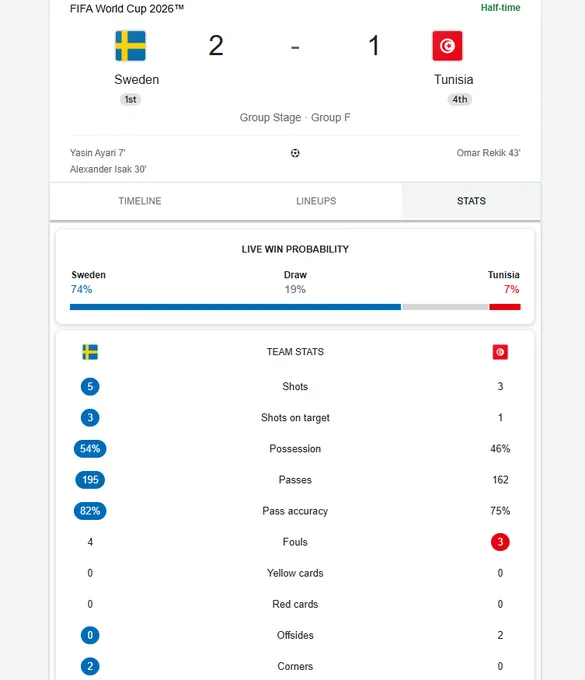This screenshot has width=585, height=680.
Task: Click the soccer ball goals icon
Action: coord(295,153)
